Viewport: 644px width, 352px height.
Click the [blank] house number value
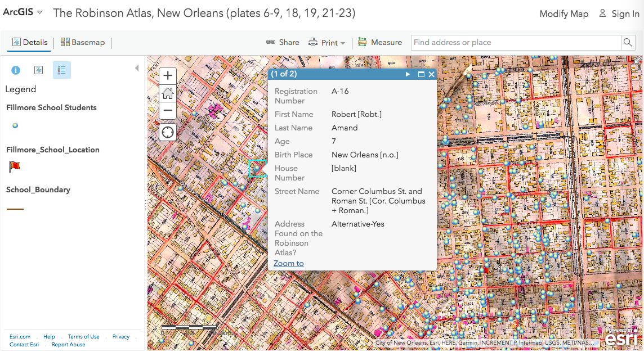click(x=344, y=169)
